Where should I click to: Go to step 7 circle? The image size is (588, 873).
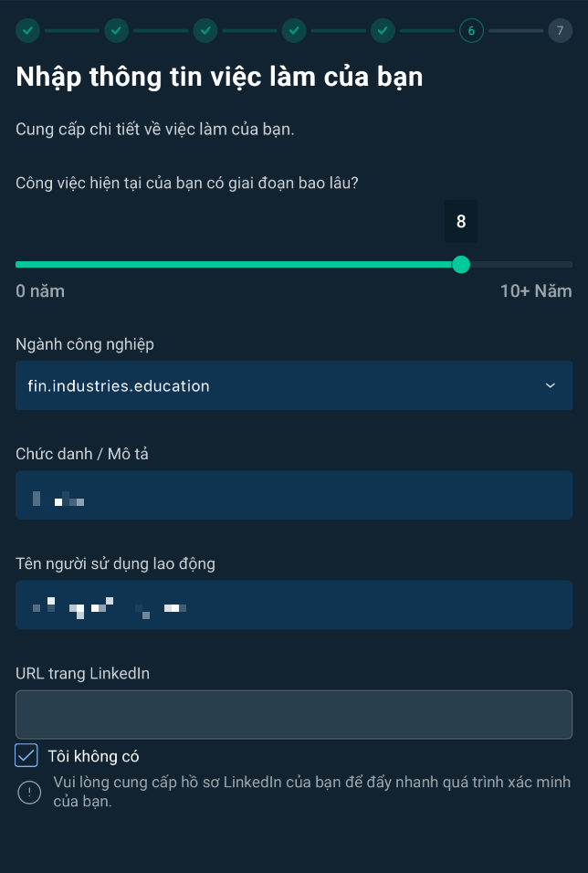click(x=560, y=30)
